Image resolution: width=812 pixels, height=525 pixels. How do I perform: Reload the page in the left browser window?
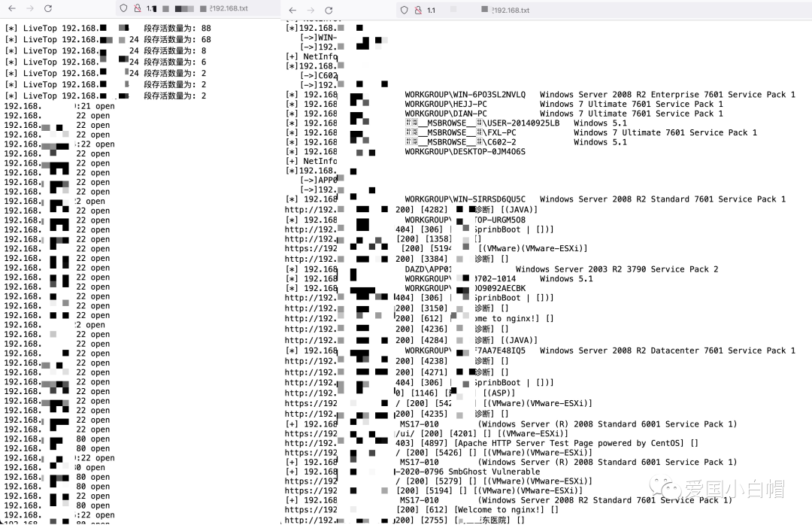(47, 8)
